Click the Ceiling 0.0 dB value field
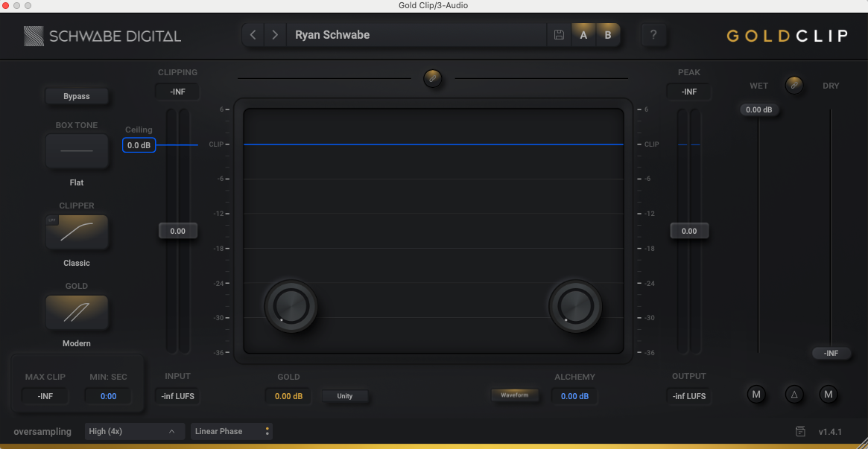The image size is (868, 449). point(139,145)
